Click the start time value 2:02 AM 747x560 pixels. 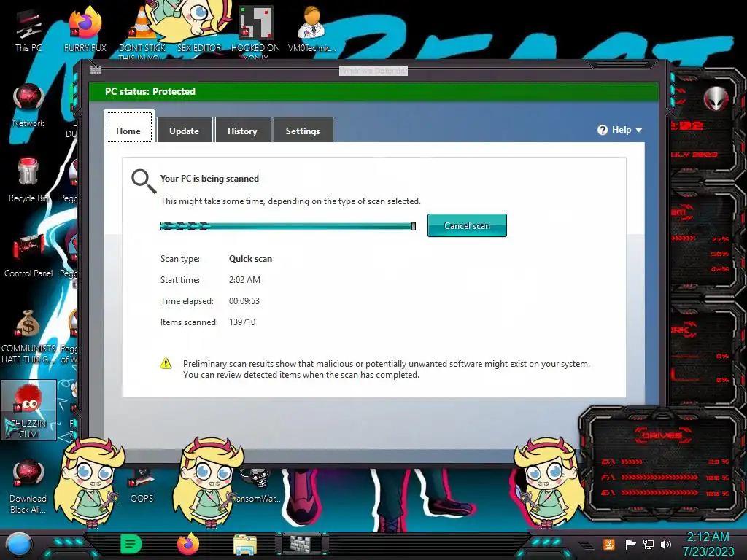click(x=244, y=279)
